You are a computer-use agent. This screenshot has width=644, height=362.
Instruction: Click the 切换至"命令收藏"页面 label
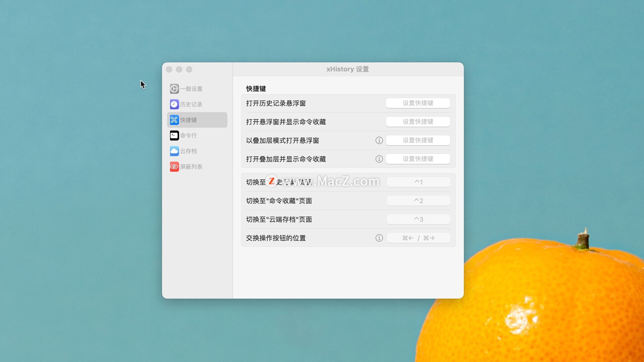pos(279,201)
